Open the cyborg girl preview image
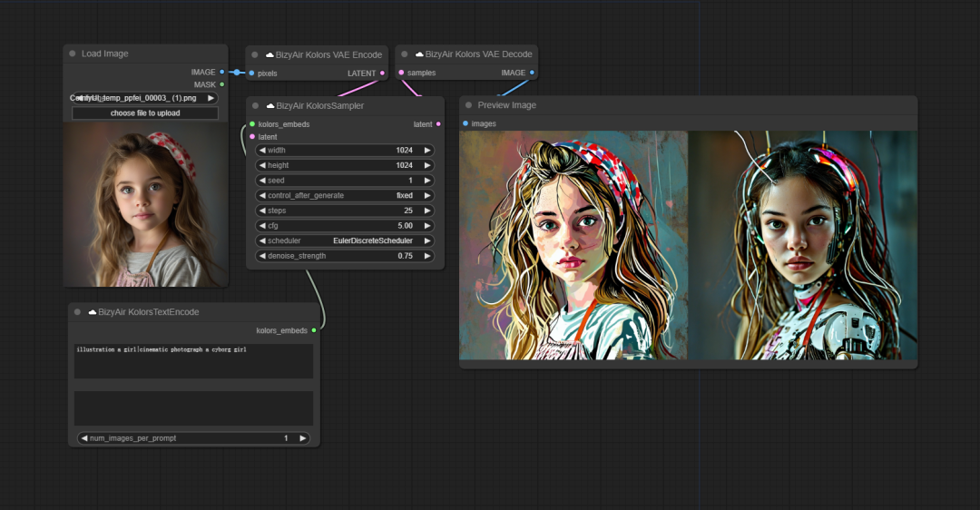Image resolution: width=980 pixels, height=510 pixels. tap(803, 245)
